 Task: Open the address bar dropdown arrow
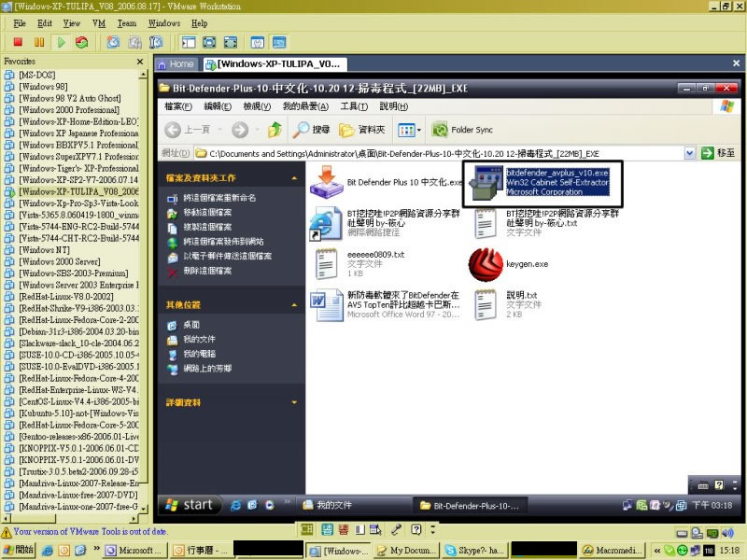coord(689,153)
